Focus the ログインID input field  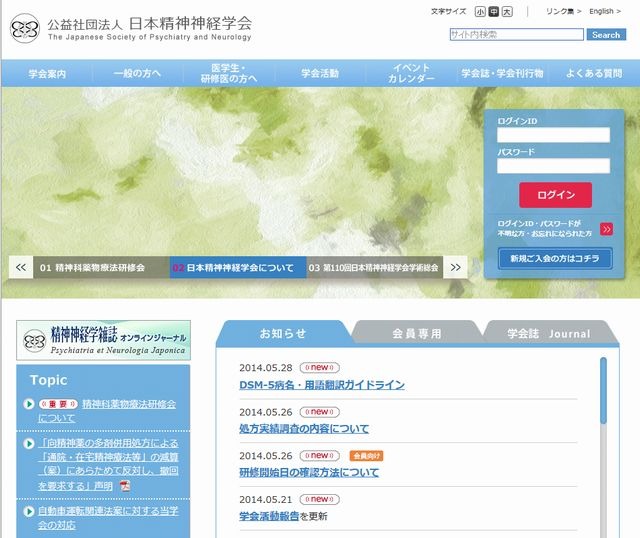[553, 135]
